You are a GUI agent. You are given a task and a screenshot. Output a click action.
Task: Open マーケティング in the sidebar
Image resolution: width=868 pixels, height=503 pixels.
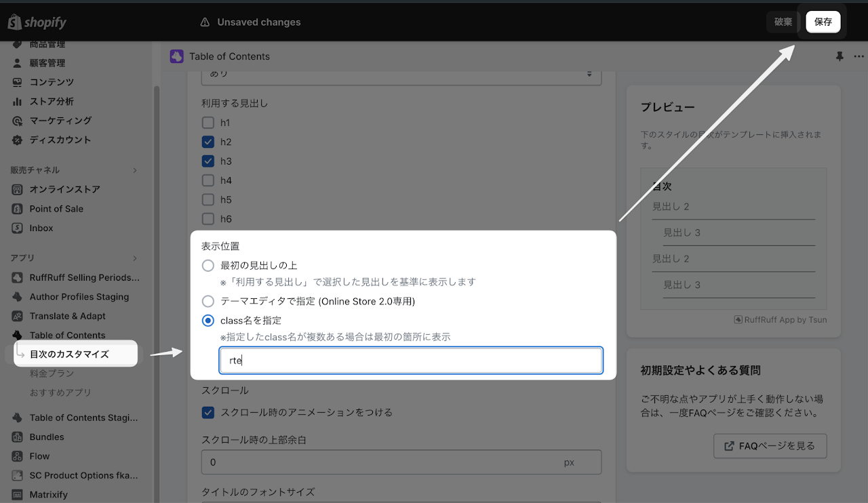click(x=60, y=121)
